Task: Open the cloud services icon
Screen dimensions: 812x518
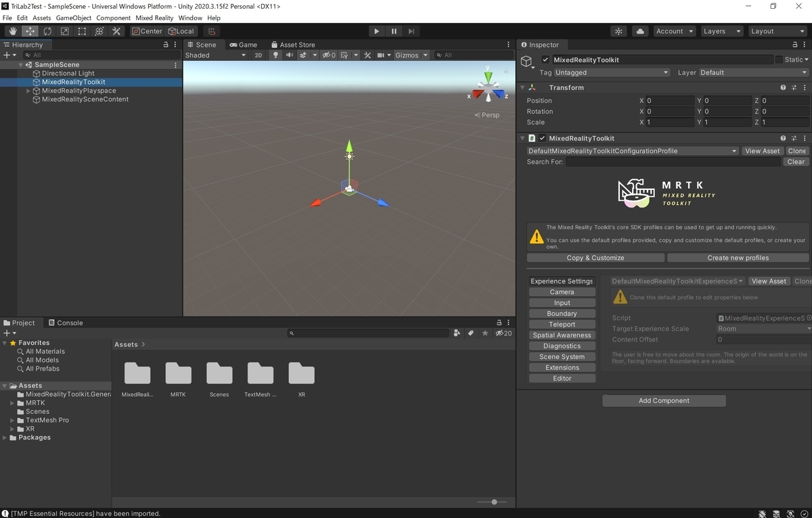Action: [x=640, y=31]
